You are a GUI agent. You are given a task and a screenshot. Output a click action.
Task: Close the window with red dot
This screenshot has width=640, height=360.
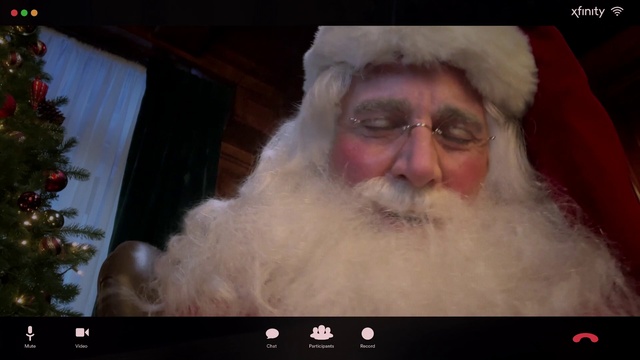(x=14, y=13)
